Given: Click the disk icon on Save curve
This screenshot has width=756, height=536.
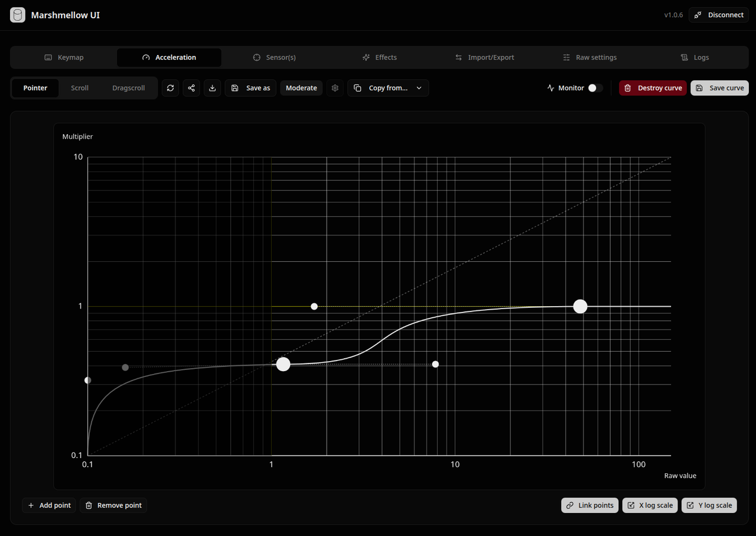Looking at the screenshot, I should point(699,88).
